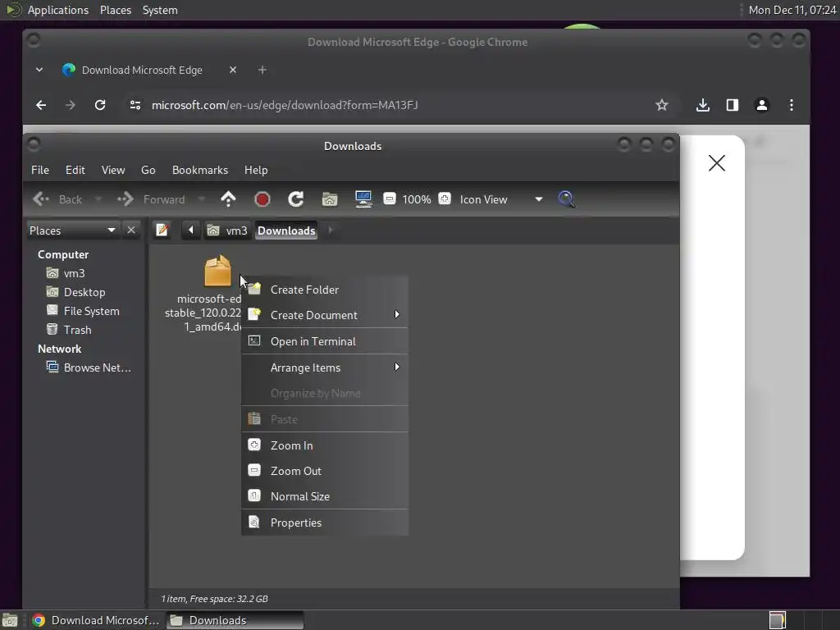Click Browse Network in sidebar
Image resolution: width=840 pixels, height=630 pixels.
click(89, 367)
